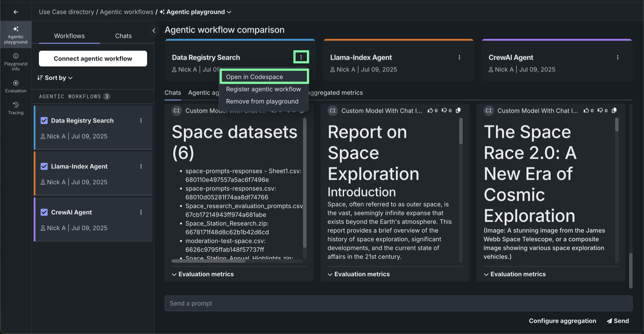
Task: Thumbs up the Llama-Index Agent response
Action: (430, 111)
